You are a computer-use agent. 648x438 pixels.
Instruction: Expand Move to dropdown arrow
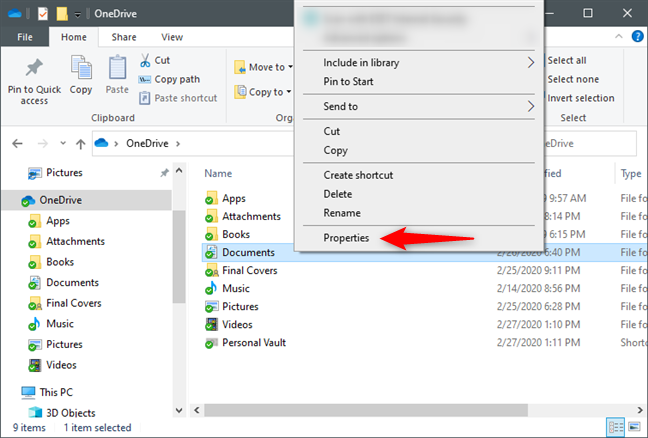coord(291,67)
